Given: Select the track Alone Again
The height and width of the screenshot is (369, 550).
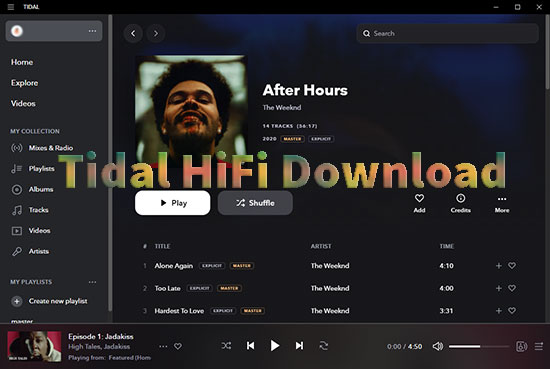Looking at the screenshot, I should 174,266.
